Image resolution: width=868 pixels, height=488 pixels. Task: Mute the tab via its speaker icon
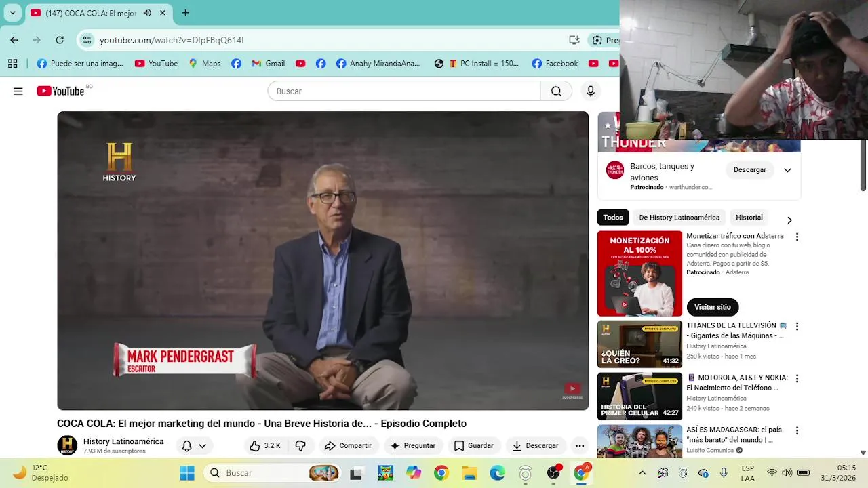click(x=147, y=12)
